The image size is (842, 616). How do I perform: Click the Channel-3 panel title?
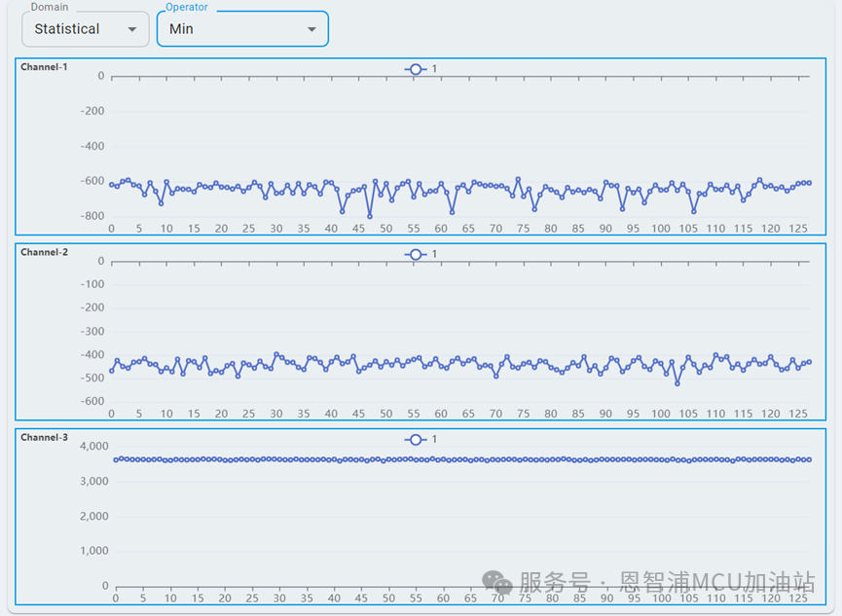tap(44, 437)
